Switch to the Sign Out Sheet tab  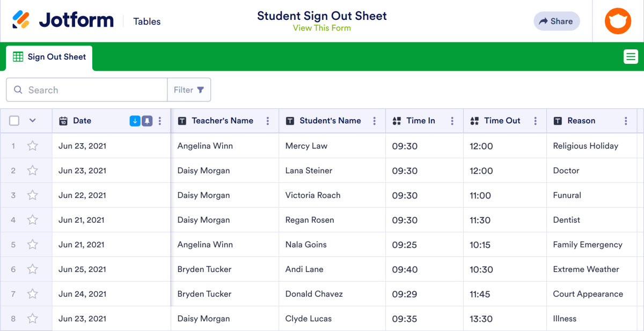48,56
